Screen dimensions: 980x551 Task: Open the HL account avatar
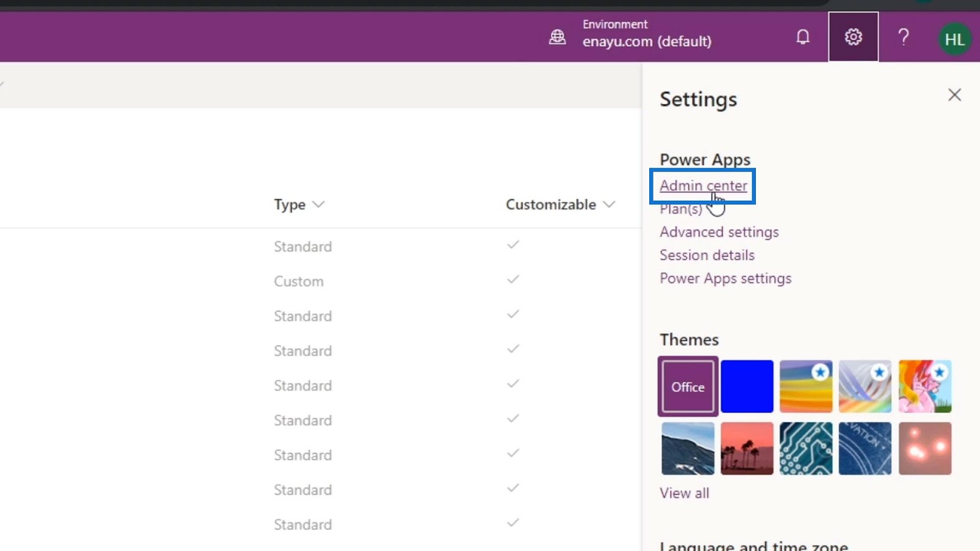[954, 39]
